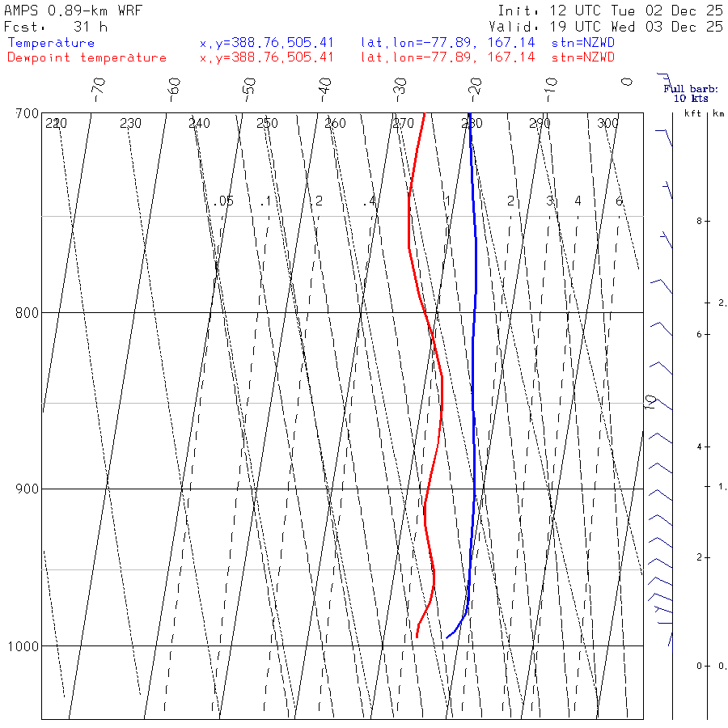Click the "700" pressure level label

point(27,114)
